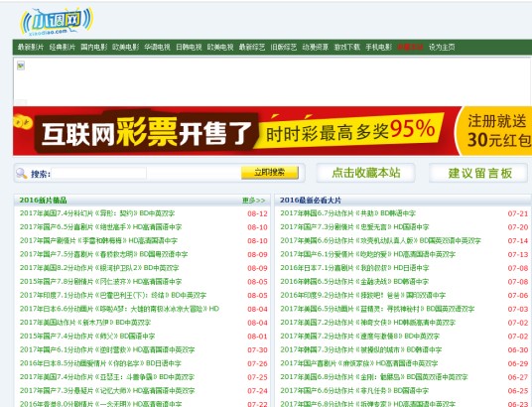Click the 建议留言板 button
The height and width of the screenshot is (407, 532).
pos(479,173)
